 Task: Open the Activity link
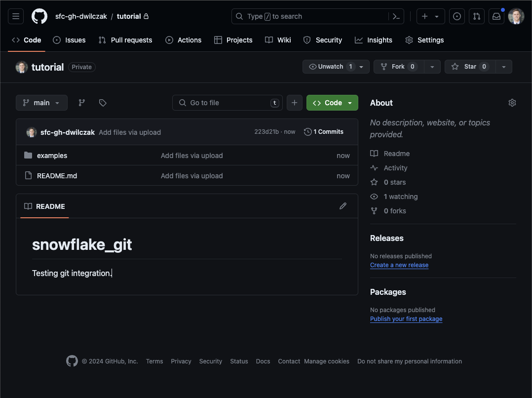[389, 168]
